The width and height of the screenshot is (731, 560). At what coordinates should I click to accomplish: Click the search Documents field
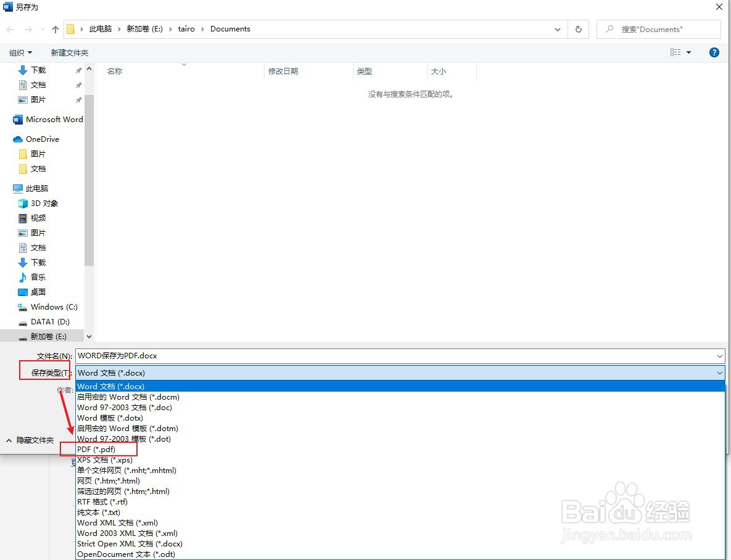coord(658,30)
